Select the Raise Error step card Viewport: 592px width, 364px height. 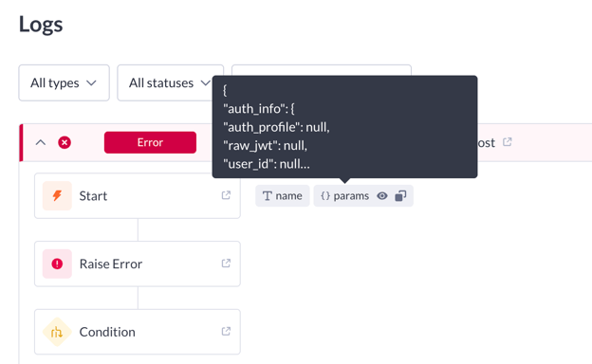(x=138, y=264)
